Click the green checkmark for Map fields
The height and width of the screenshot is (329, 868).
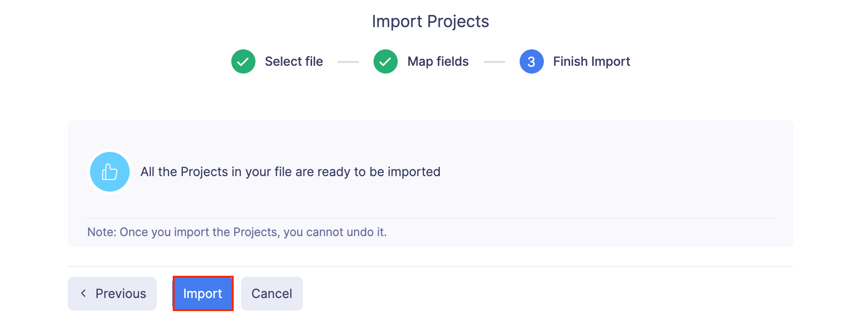[385, 61]
